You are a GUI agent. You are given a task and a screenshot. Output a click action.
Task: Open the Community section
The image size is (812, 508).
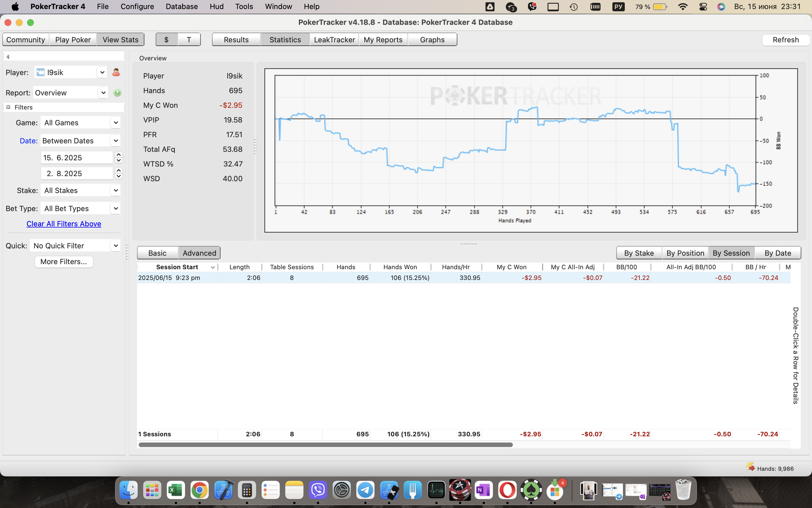(x=26, y=40)
